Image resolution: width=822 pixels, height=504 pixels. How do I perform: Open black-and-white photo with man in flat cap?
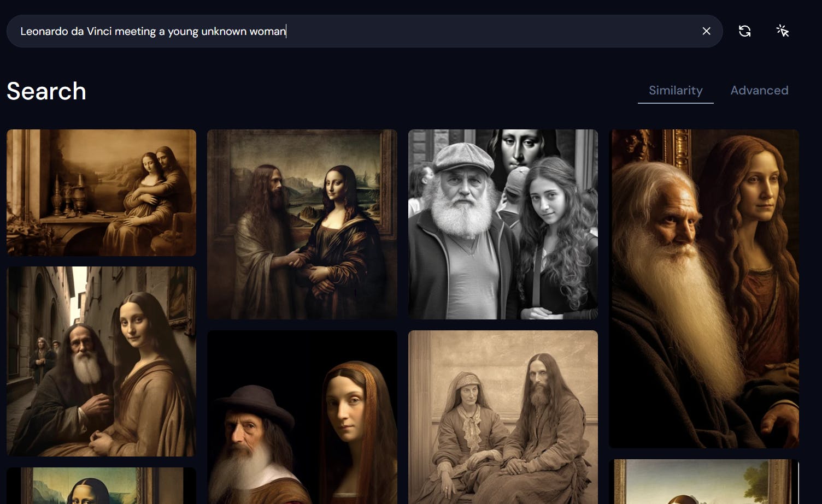click(503, 224)
